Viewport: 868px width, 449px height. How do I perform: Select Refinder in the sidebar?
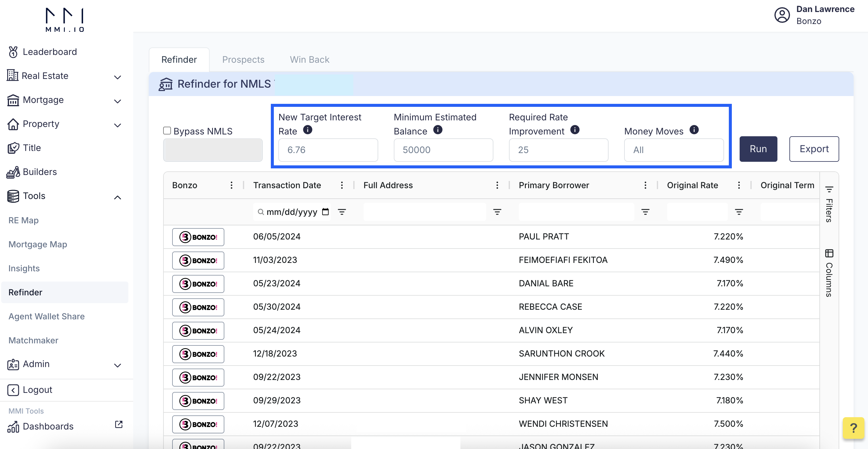pos(65,293)
